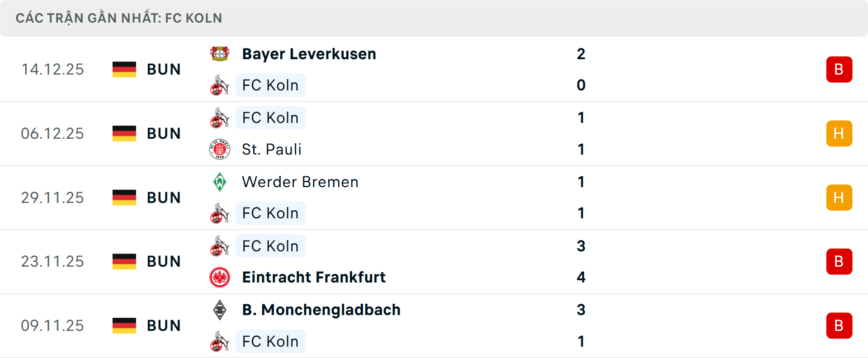Screen dimensions: 868x358
Task: Select the B. Monchengladbach team name
Action: pos(321,310)
